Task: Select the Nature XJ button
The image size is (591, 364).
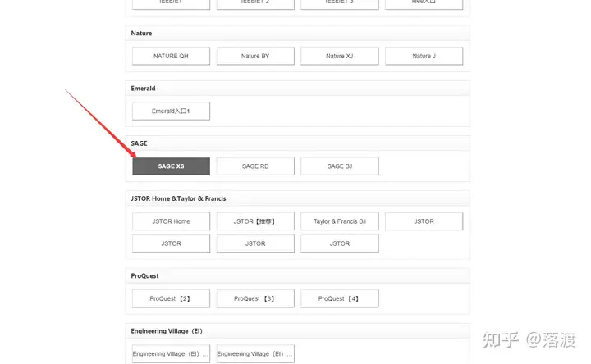Action: [340, 56]
